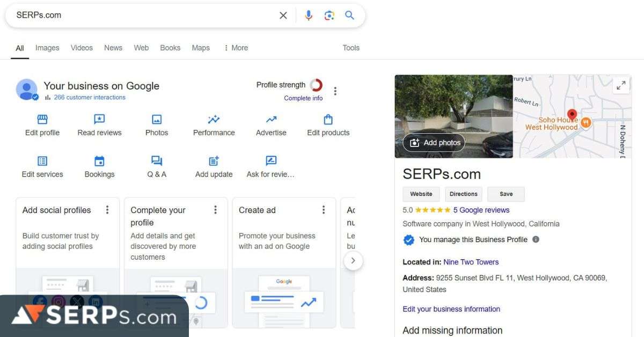Open the 5 Google reviews link
Viewport: 644px width, 337px height.
coord(481,210)
